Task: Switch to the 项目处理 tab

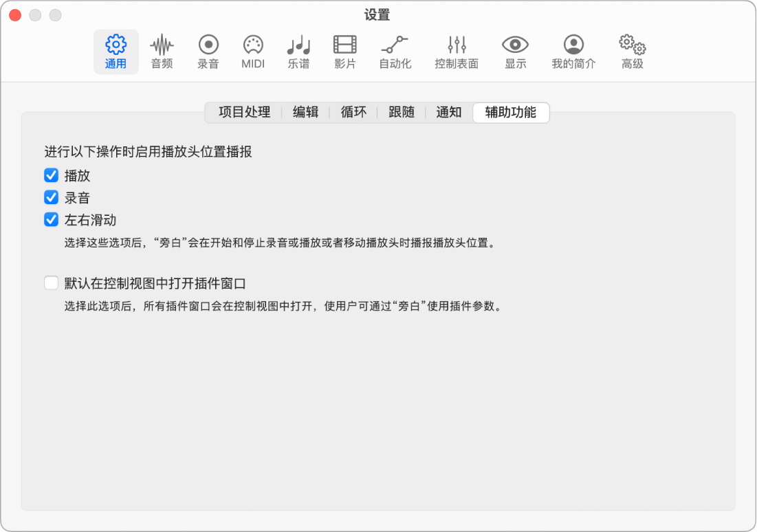Action: pos(244,113)
